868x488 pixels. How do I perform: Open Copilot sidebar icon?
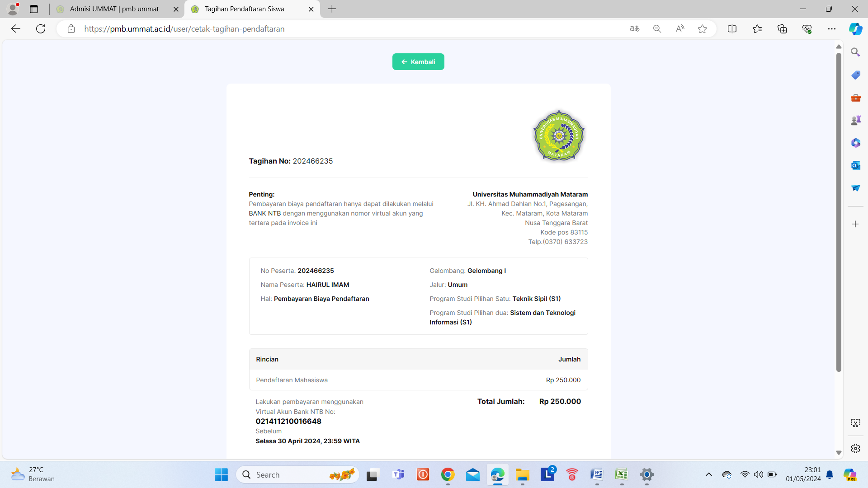tap(855, 29)
